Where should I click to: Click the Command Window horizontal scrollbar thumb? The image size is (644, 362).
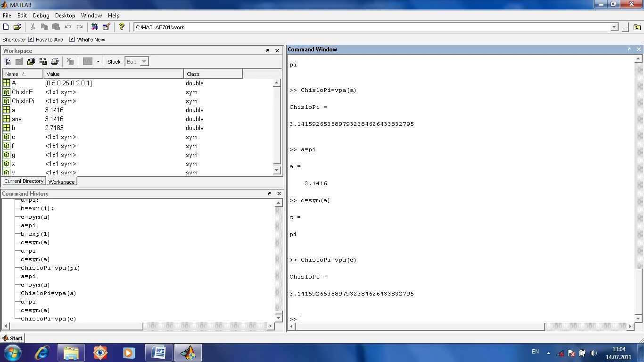pyautogui.click(x=419, y=327)
